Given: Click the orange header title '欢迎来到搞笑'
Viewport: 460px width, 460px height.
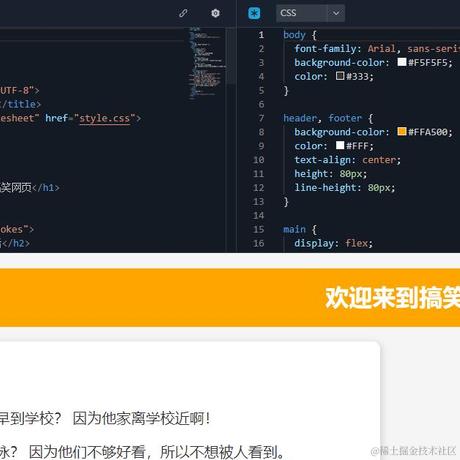Looking at the screenshot, I should pyautogui.click(x=393, y=298).
